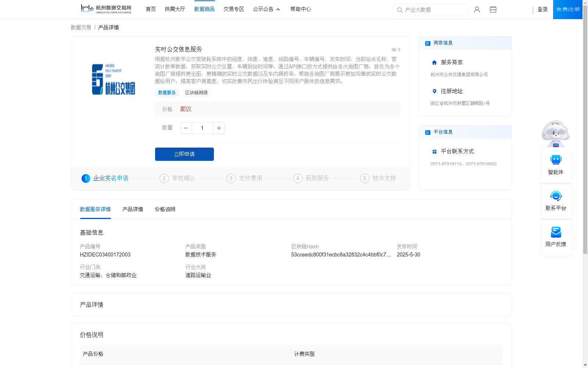Click the 平台联系方式 phone icon

[434, 151]
